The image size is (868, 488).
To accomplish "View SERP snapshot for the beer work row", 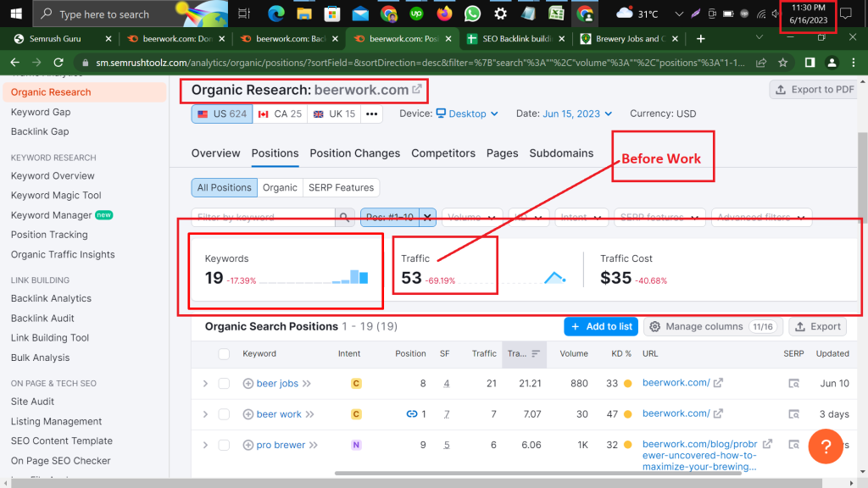I will point(793,414).
